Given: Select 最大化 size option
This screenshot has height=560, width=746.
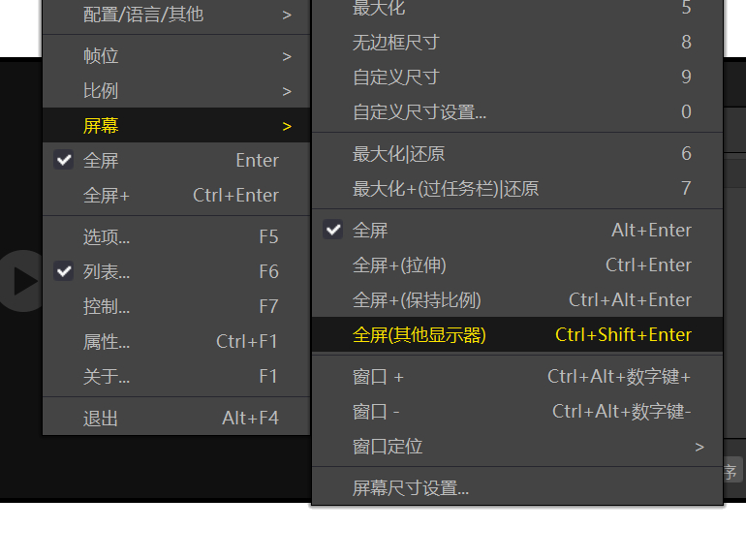Looking at the screenshot, I should pos(517,10).
